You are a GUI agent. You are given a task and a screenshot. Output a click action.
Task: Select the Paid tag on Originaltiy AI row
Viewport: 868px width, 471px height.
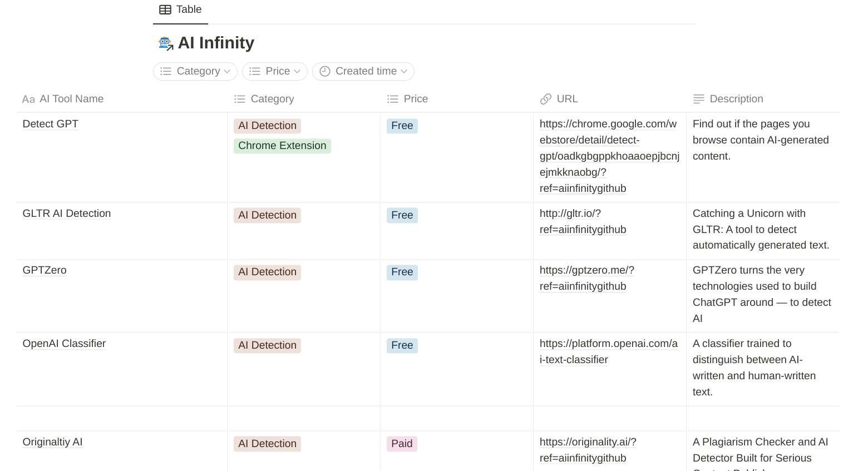click(x=402, y=444)
